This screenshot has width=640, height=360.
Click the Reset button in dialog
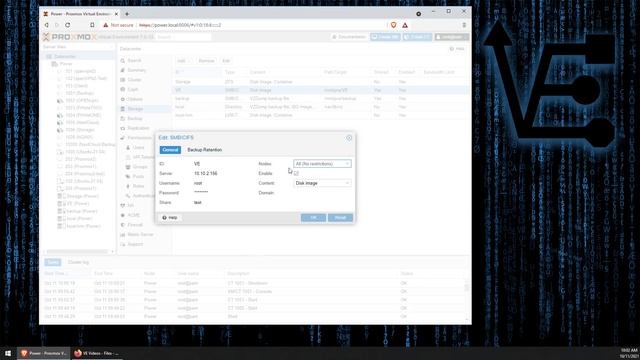coord(340,218)
